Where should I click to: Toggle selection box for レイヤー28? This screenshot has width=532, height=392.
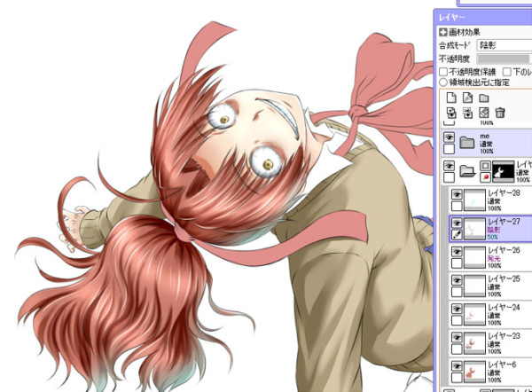coord(457,206)
